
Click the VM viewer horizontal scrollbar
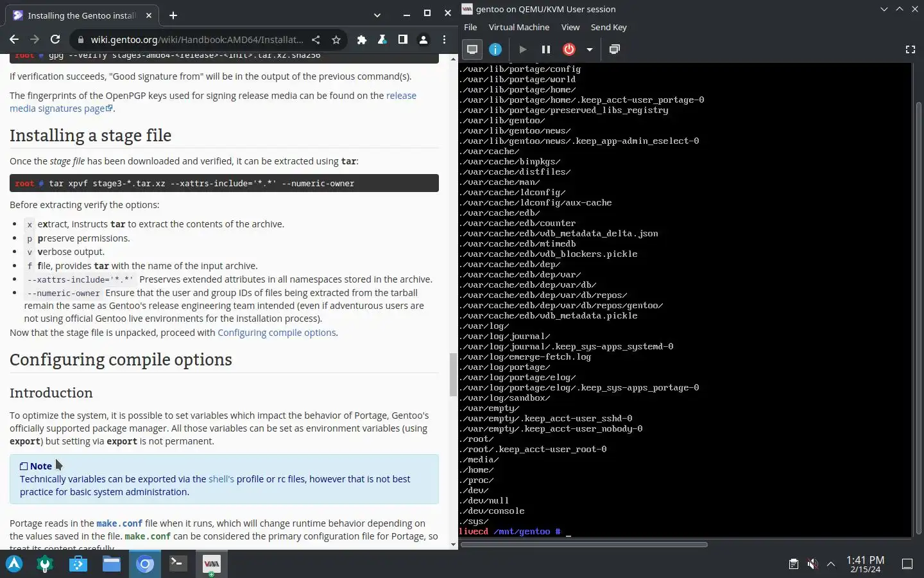click(584, 545)
